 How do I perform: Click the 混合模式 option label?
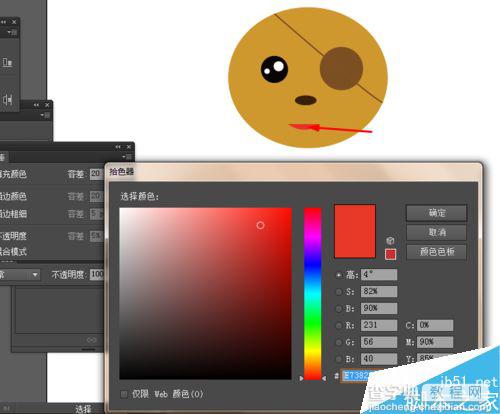13,252
